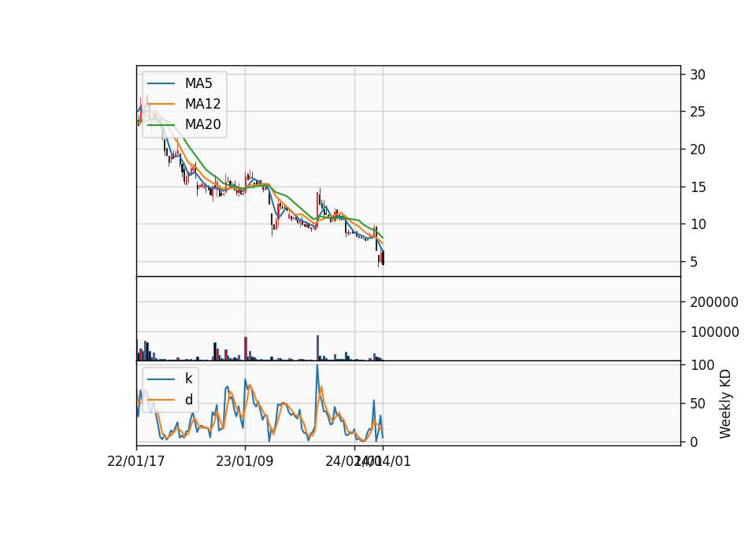
Task: Click the 15 price axis tick label
Action: 698,187
